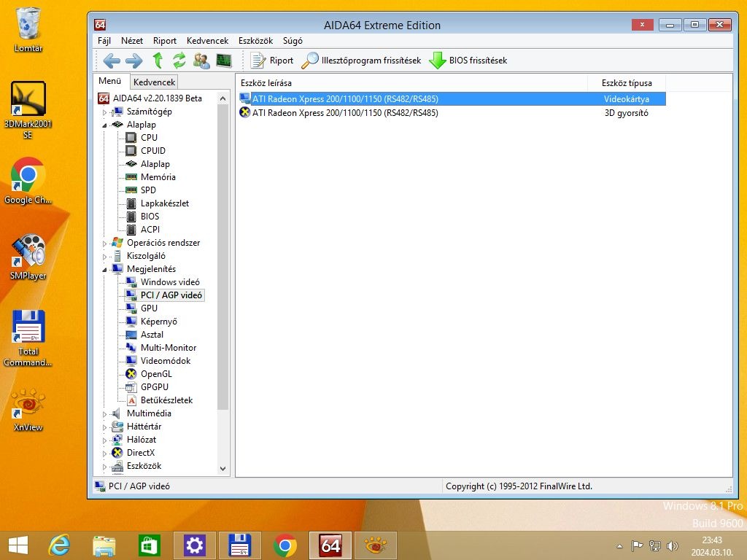747x560 pixels.
Task: Open the Nézet menu
Action: pyautogui.click(x=132, y=41)
